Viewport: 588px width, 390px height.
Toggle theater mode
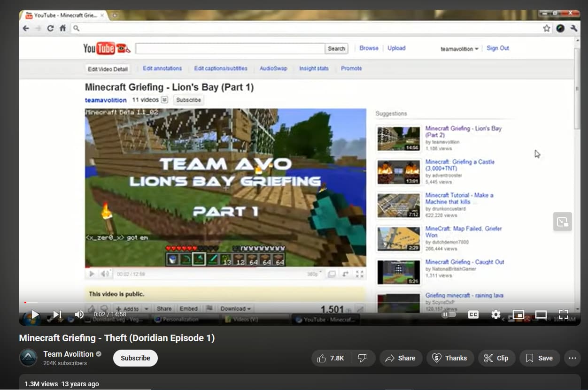point(541,314)
